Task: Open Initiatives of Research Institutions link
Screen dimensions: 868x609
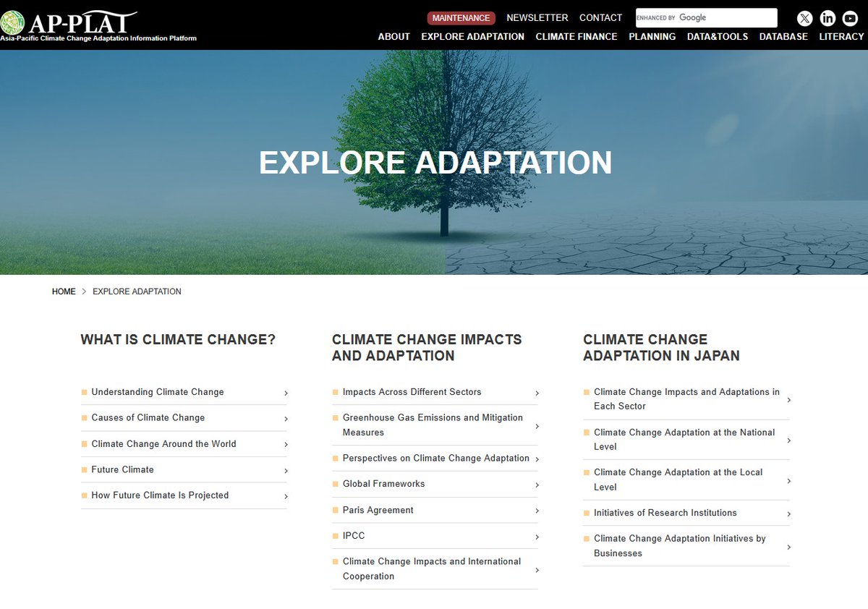Action: coord(665,513)
